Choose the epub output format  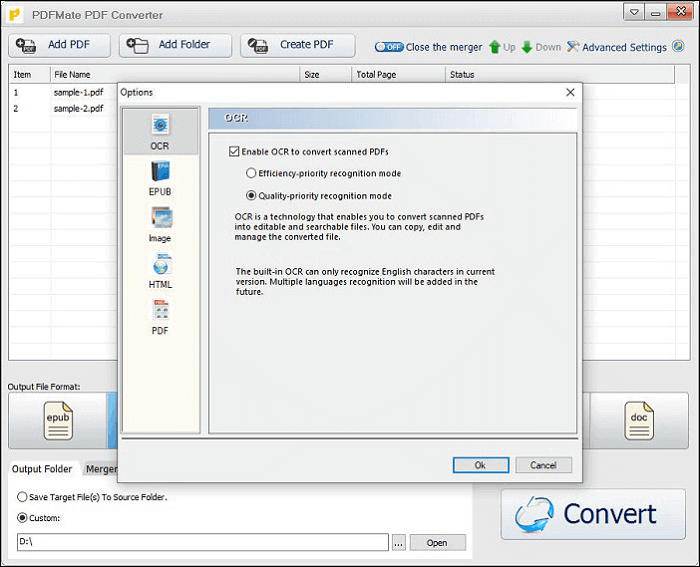(58, 421)
